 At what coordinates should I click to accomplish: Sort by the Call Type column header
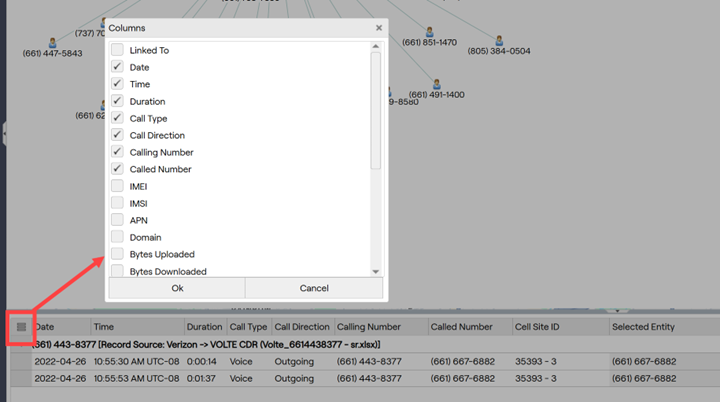(249, 327)
